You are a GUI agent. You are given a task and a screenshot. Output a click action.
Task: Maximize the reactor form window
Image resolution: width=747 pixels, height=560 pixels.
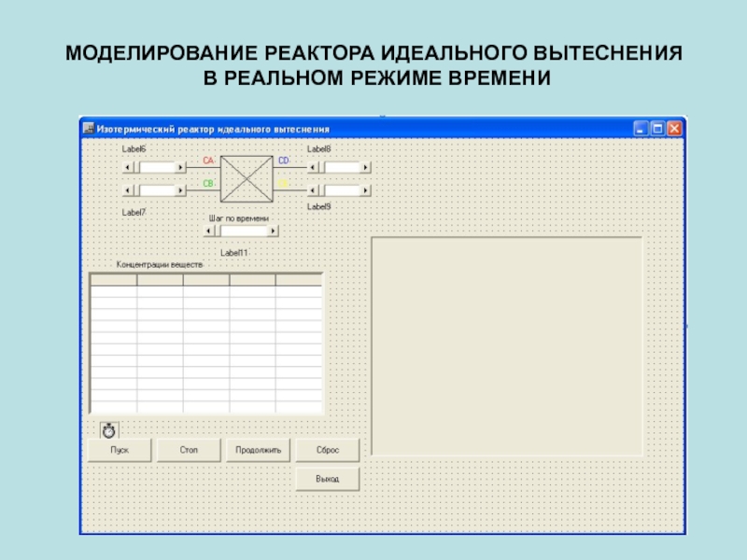(x=657, y=129)
